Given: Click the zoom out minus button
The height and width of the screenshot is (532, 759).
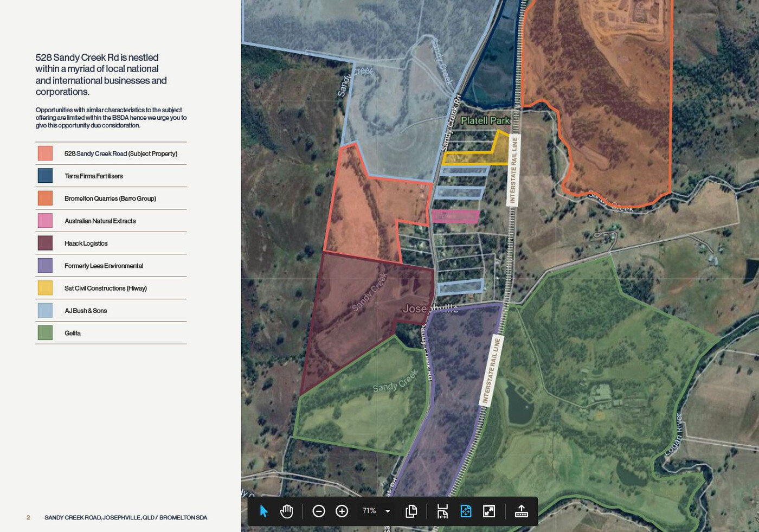Looking at the screenshot, I should (x=319, y=511).
